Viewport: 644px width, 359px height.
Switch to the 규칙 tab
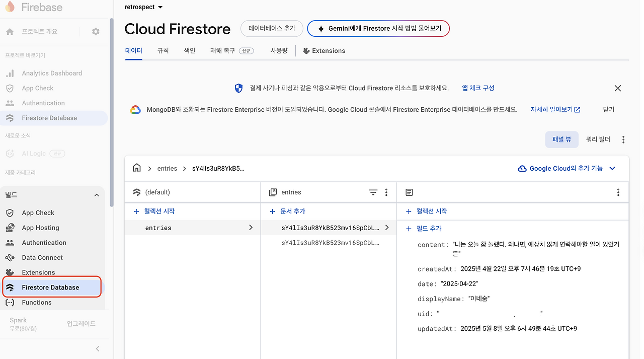(x=163, y=51)
